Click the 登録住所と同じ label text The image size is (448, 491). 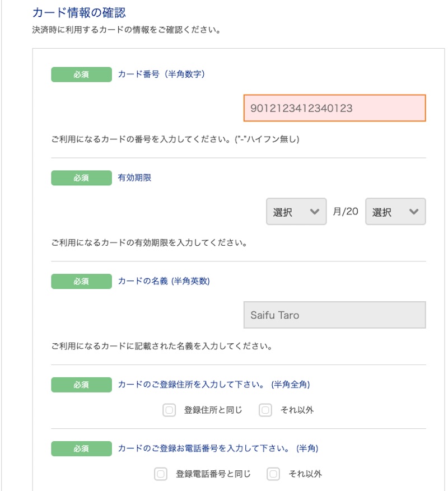click(x=213, y=410)
